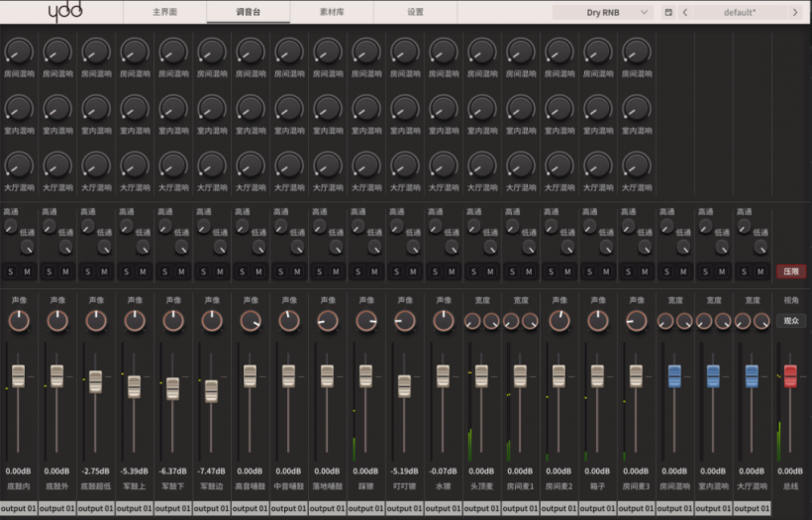The height and width of the screenshot is (520, 812).
Task: Go to the next preset arrow
Action: click(x=794, y=13)
